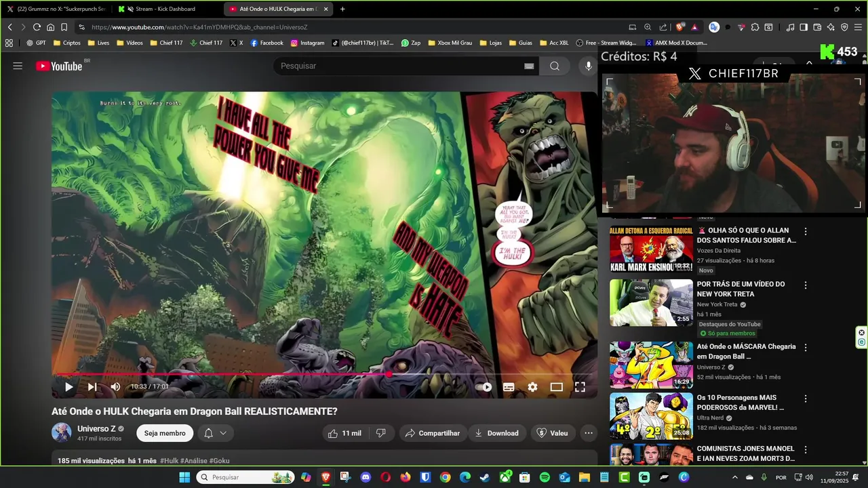This screenshot has width=868, height=488.
Task: Toggle browser sidebar panel
Action: (x=804, y=27)
